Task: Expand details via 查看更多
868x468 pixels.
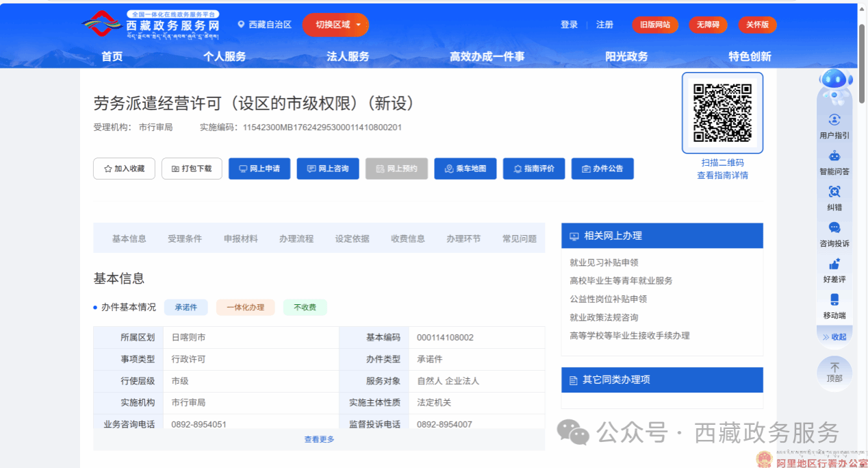Action: tap(319, 439)
